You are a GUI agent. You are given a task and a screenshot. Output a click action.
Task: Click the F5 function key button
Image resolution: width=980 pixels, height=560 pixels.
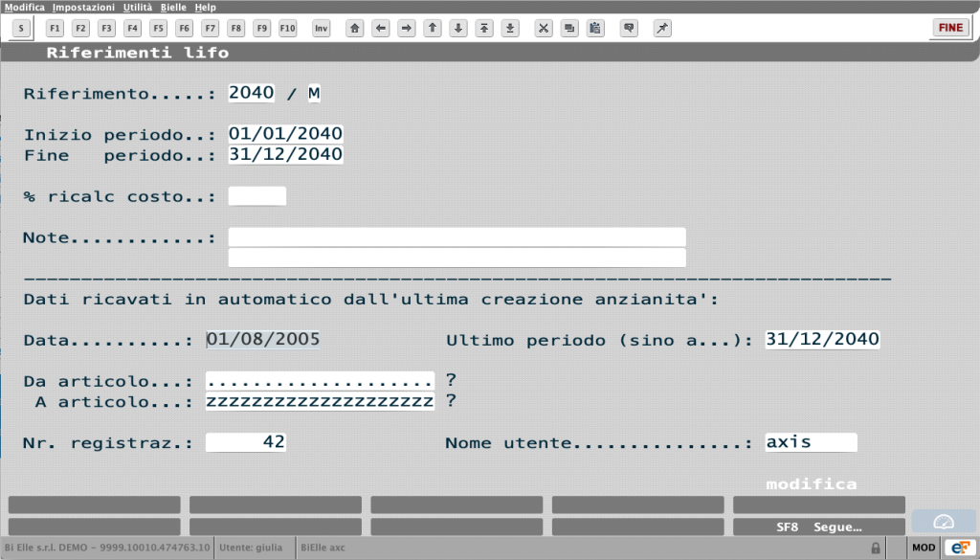point(158,28)
